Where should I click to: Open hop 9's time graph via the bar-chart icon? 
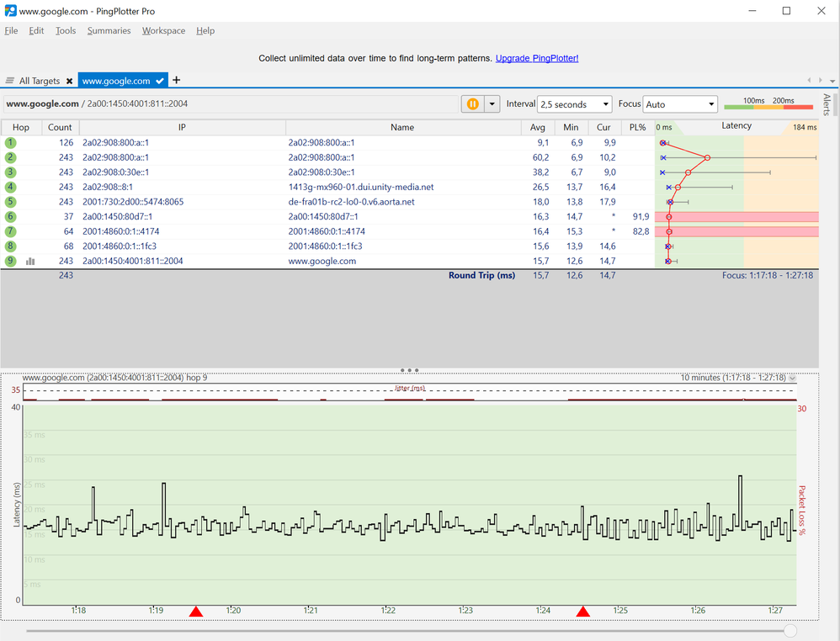click(x=31, y=261)
